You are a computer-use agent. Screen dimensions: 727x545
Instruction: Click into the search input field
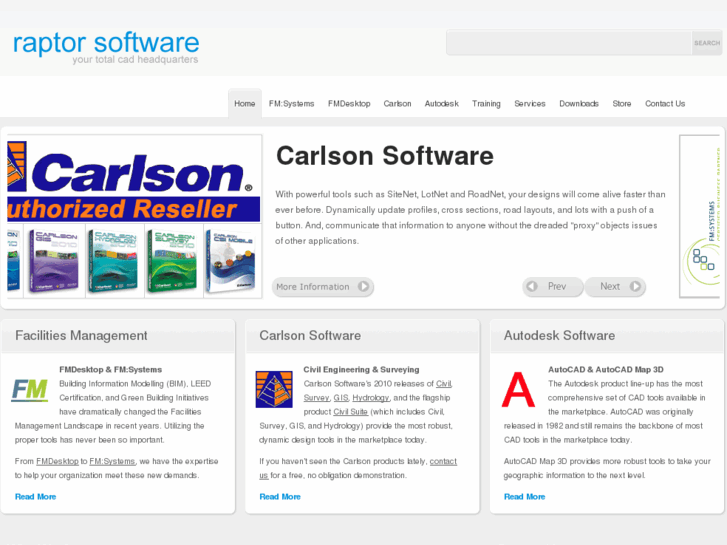[569, 43]
